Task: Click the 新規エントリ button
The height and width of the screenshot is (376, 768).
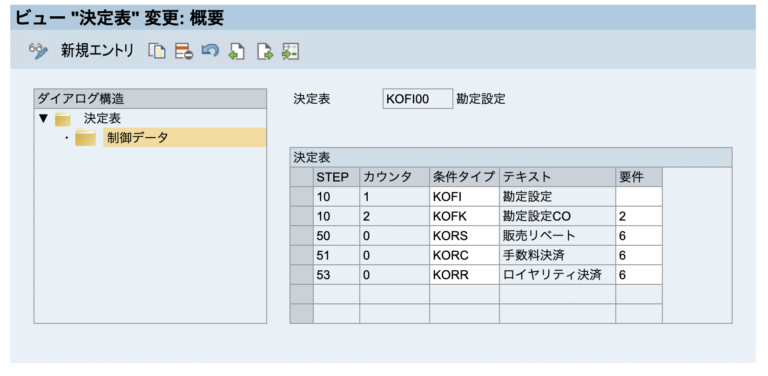Action: tap(97, 50)
